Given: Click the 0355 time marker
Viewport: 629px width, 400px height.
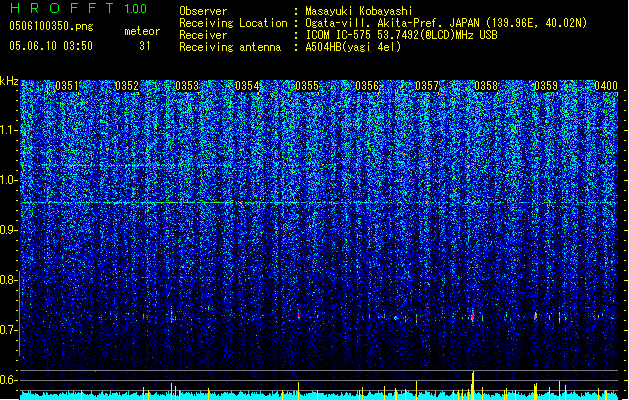Looking at the screenshot, I should (307, 86).
